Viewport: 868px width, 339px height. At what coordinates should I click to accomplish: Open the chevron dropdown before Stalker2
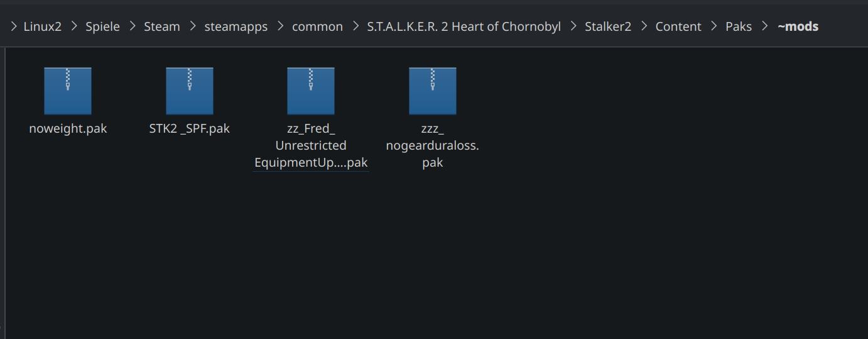[x=573, y=26]
